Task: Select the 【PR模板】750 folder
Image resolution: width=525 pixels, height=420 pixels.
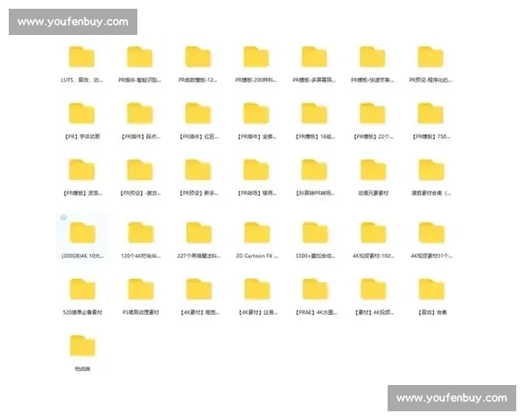Action: point(430,114)
